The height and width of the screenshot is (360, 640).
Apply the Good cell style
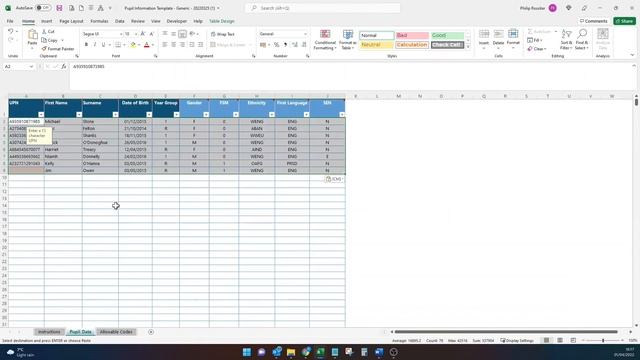tap(447, 36)
